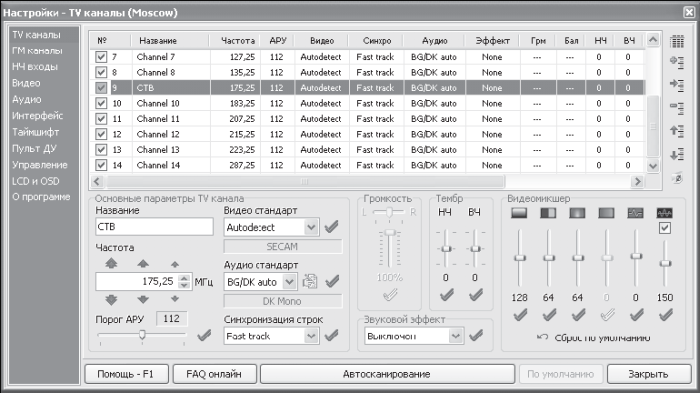Click the remove channel (minus list) icon
Image resolution: width=700 pixels, height=393 pixels.
click(x=677, y=108)
